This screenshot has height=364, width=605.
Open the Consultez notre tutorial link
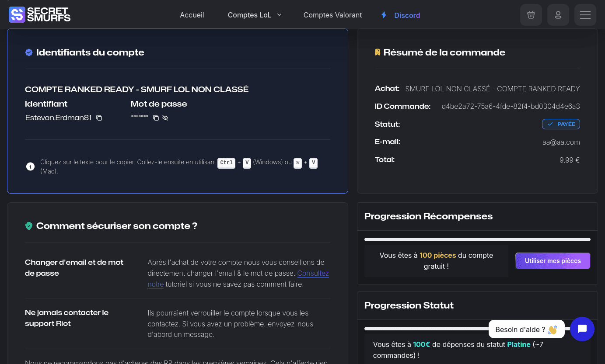(313, 273)
